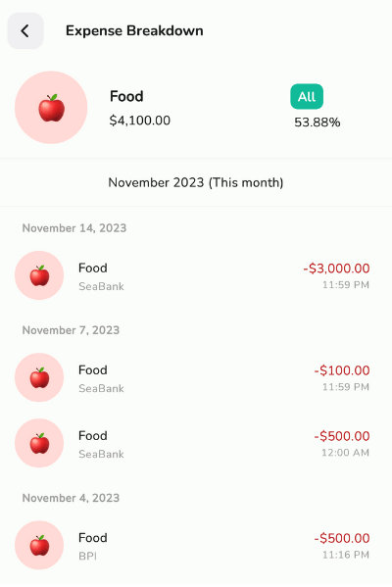392x587 pixels.
Task: Toggle the green All filter badge
Action: (x=307, y=97)
